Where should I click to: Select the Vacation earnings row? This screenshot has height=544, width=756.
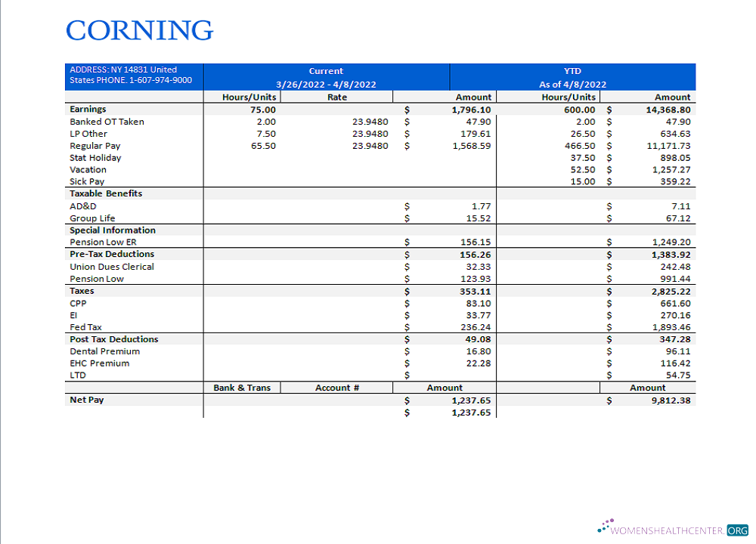tap(87, 169)
